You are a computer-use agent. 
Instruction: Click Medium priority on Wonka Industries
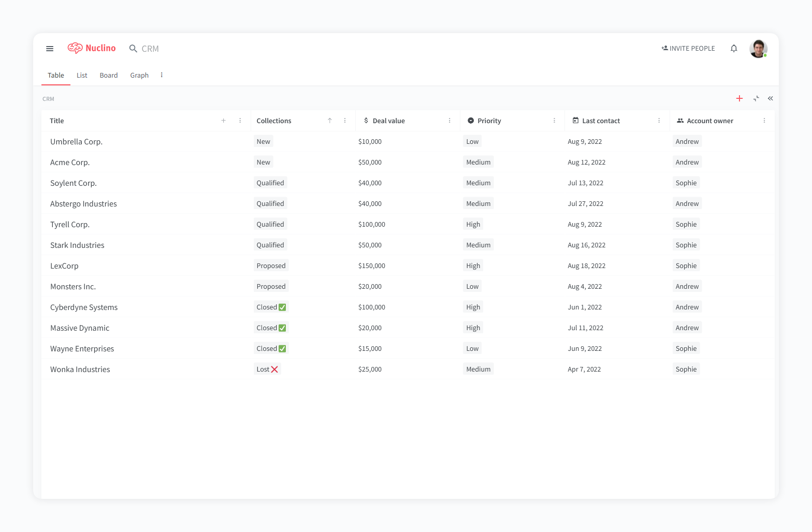tap(479, 369)
